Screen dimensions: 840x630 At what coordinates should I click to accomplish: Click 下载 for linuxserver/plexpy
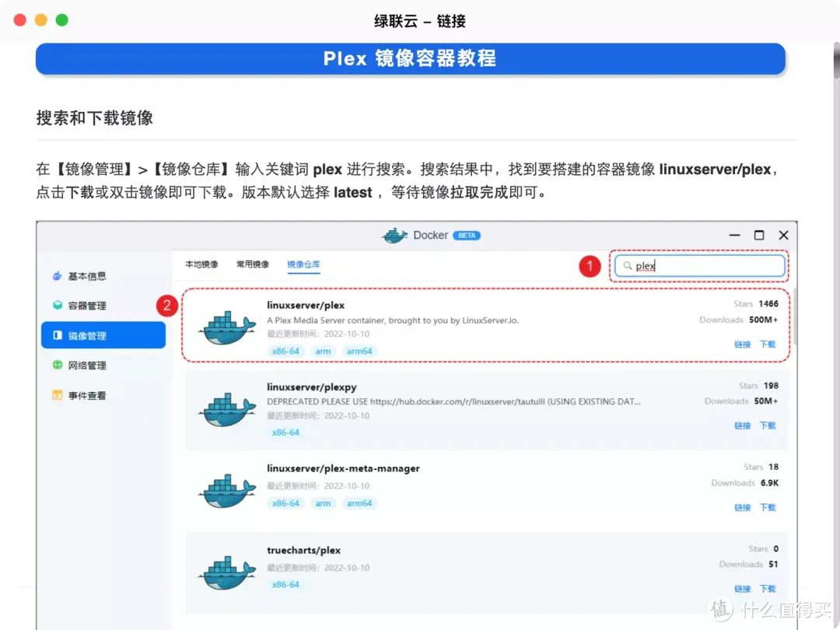pos(768,426)
